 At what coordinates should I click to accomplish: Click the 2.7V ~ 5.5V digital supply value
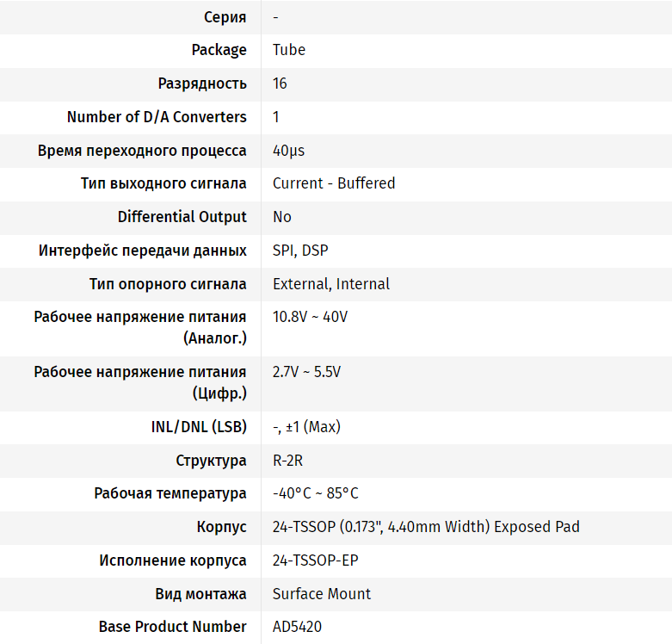point(306,372)
